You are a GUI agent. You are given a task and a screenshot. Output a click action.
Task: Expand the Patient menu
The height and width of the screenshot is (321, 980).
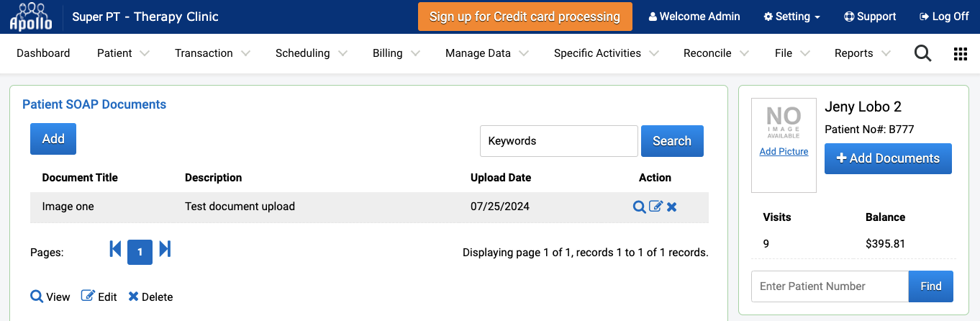tap(123, 53)
